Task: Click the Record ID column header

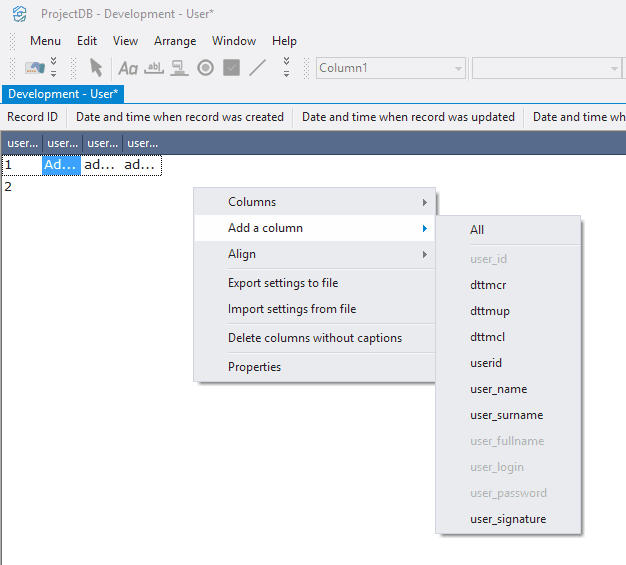Action: tap(33, 117)
